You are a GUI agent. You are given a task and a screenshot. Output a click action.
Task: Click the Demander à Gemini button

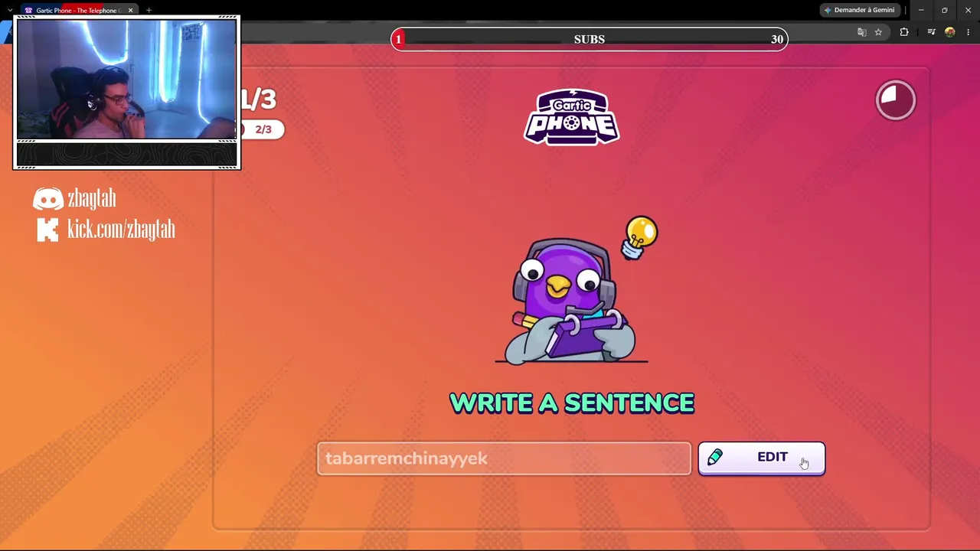(859, 10)
